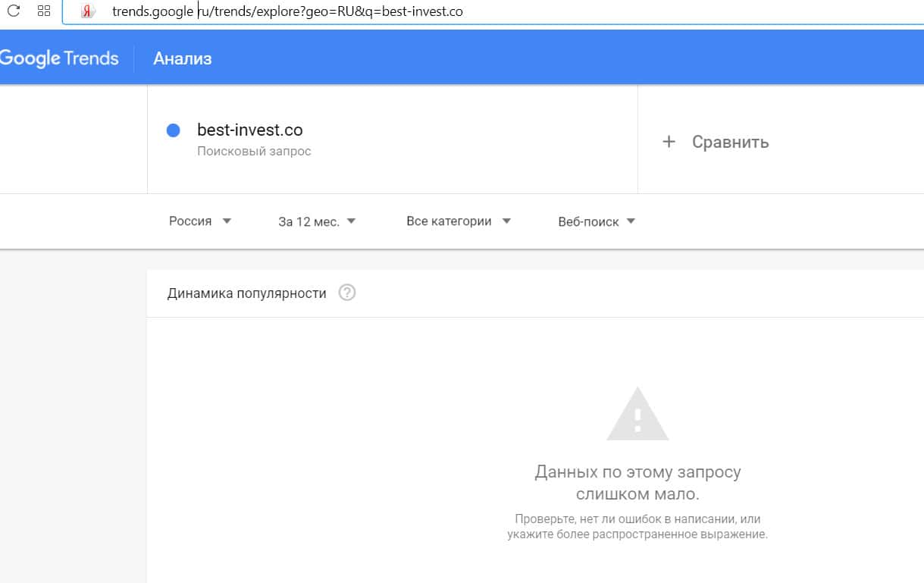Click the plus icon beside Сравнить

[x=669, y=142]
